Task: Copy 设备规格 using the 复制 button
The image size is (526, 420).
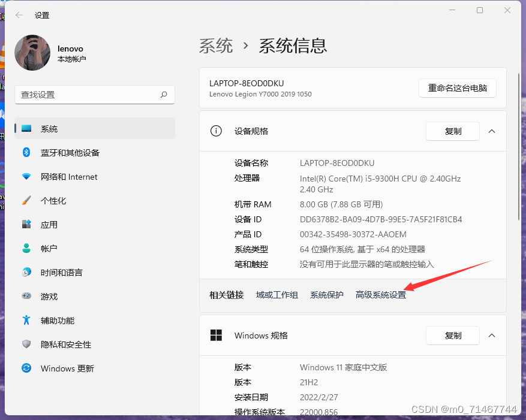Action: (452, 131)
